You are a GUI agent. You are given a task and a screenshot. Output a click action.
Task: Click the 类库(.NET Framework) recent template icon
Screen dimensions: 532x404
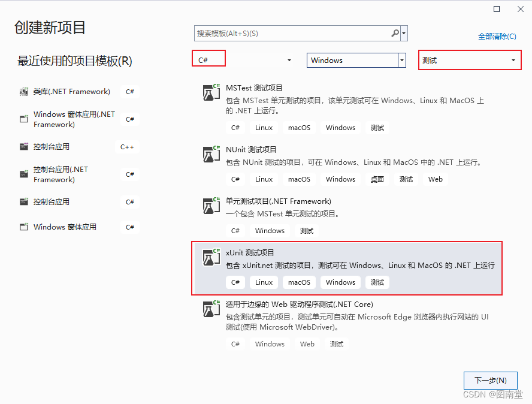point(23,91)
